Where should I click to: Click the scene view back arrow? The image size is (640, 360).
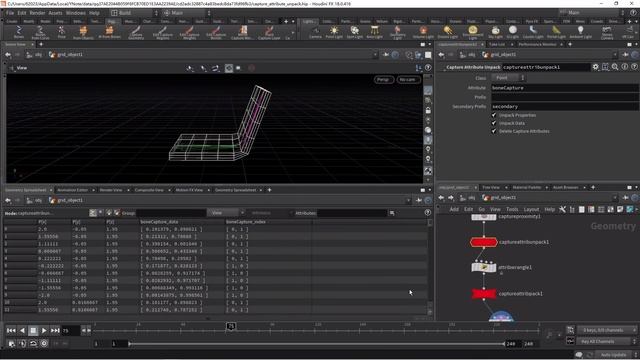point(8,54)
